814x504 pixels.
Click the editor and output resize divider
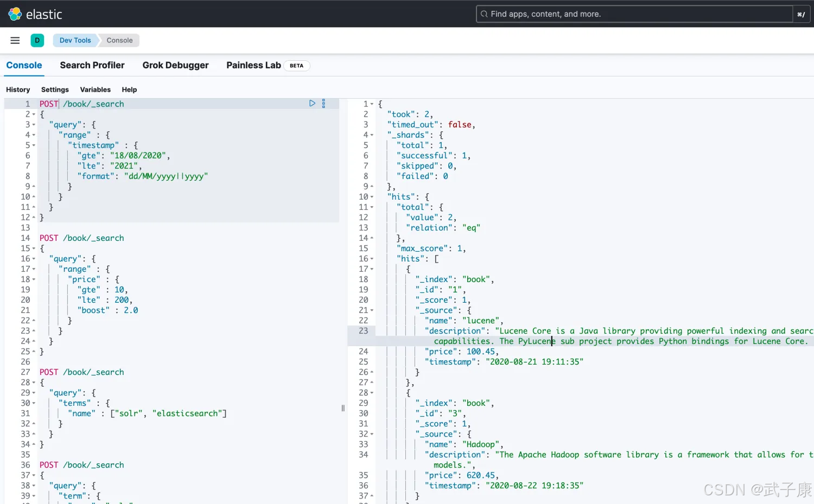click(x=343, y=408)
